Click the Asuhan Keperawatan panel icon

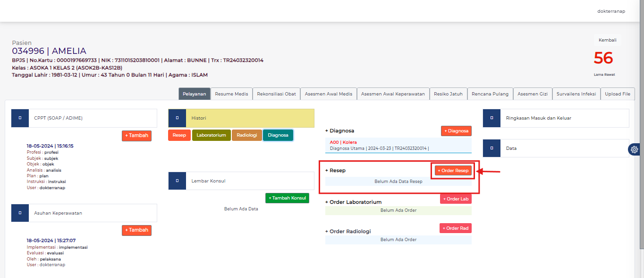click(20, 213)
